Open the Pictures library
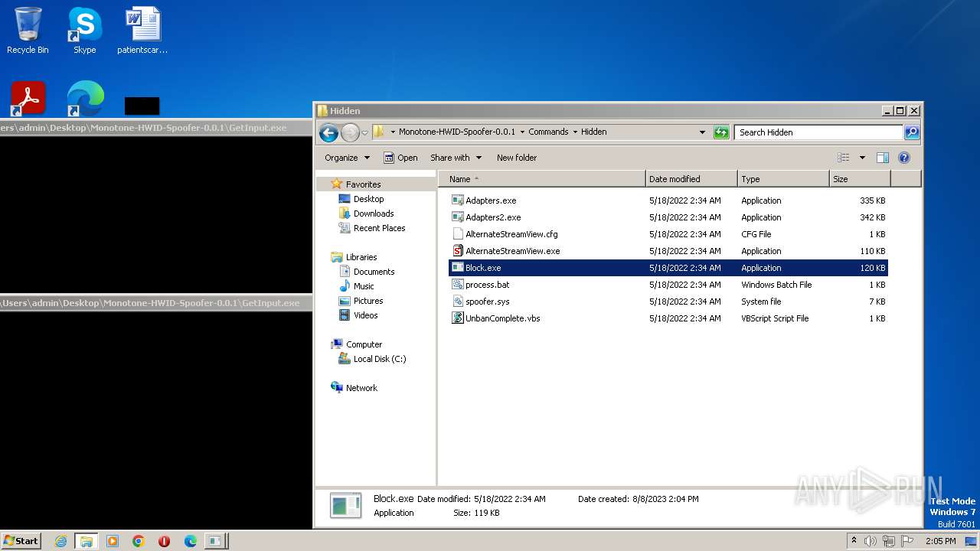The width and height of the screenshot is (980, 551). tap(368, 301)
